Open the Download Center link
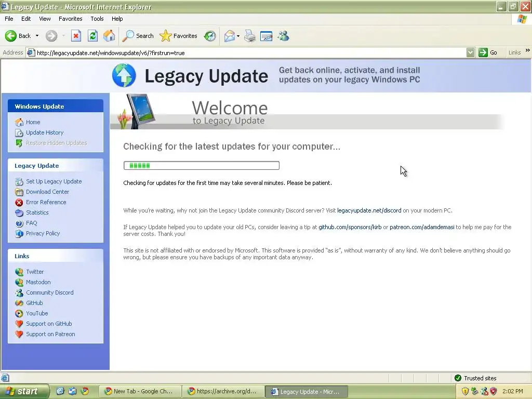Image resolution: width=532 pixels, height=399 pixels. coord(47,192)
